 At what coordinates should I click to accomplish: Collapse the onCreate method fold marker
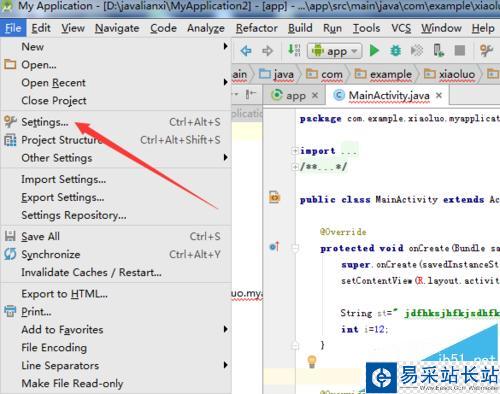[295, 248]
